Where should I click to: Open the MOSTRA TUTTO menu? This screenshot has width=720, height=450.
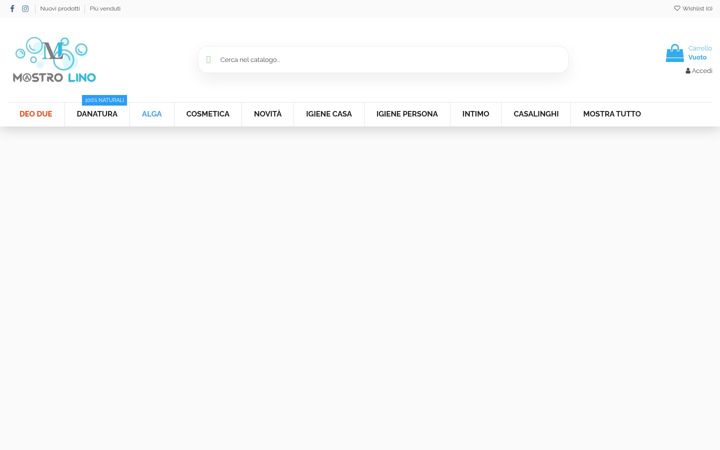[x=612, y=114]
